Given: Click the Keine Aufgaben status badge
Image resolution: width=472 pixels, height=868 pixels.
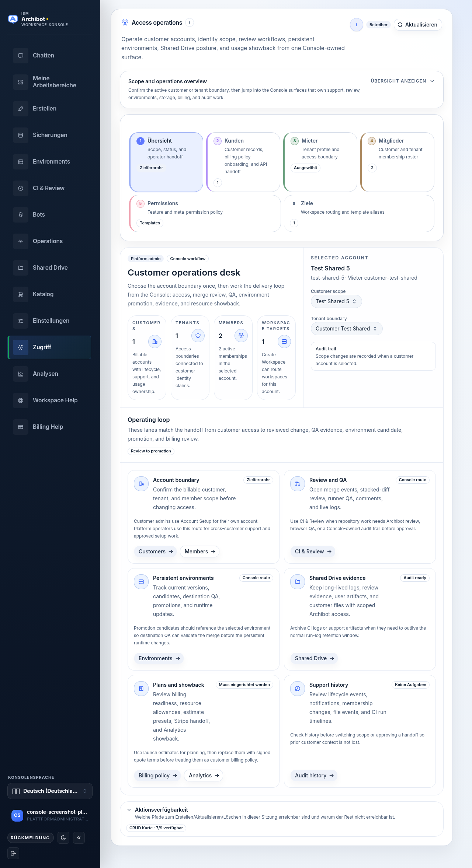Looking at the screenshot, I should (410, 685).
